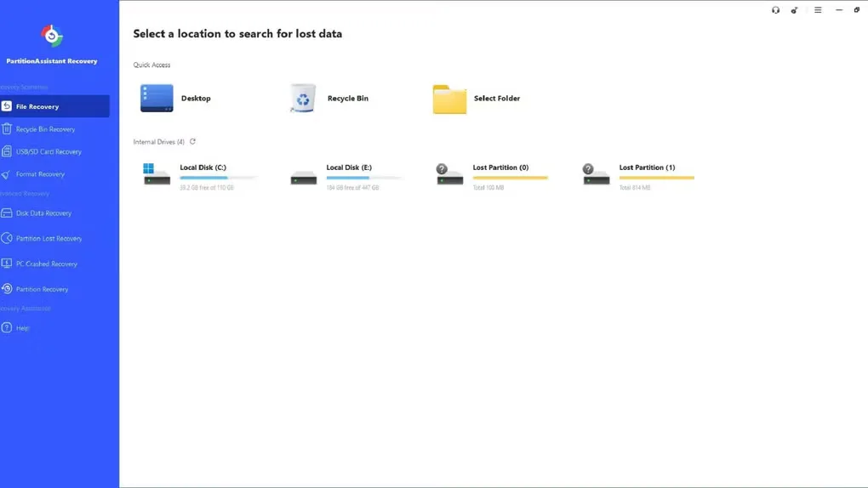Viewport: 868px width, 488px height.
Task: Click the disk icon for Disk Data Recovery
Action: 7,213
